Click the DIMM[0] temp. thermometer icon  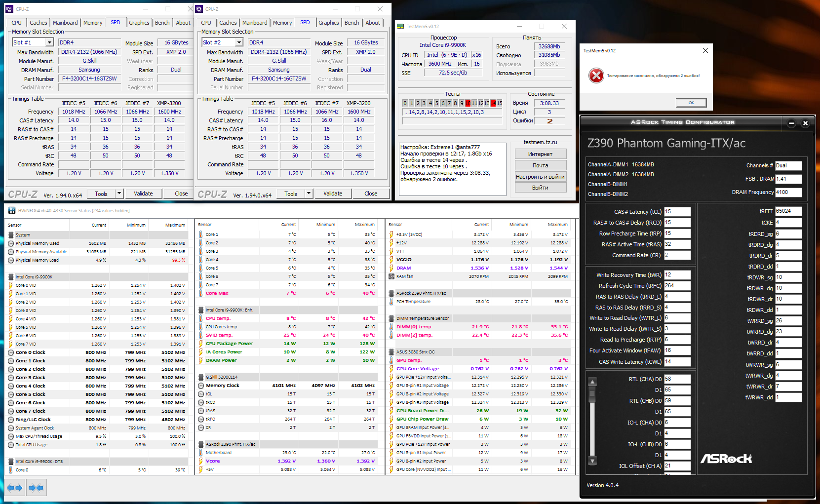click(x=391, y=327)
